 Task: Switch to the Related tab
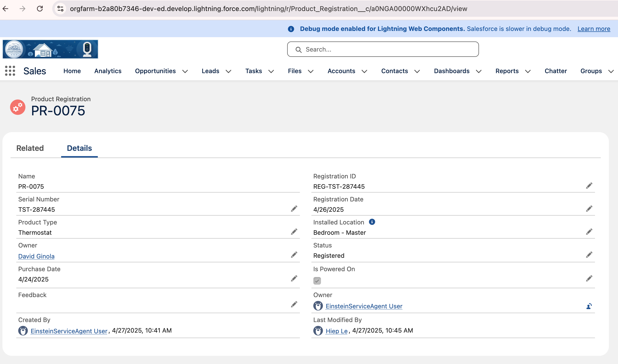click(x=30, y=148)
